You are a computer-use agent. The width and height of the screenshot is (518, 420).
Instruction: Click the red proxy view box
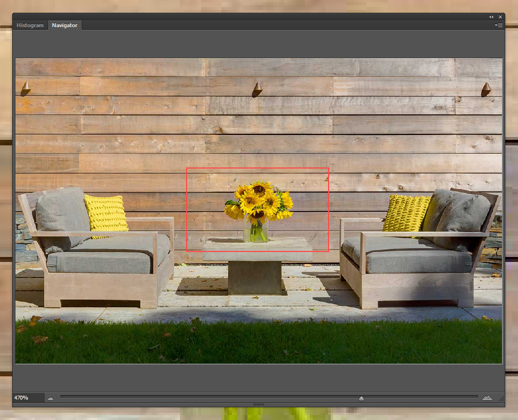[x=258, y=209]
